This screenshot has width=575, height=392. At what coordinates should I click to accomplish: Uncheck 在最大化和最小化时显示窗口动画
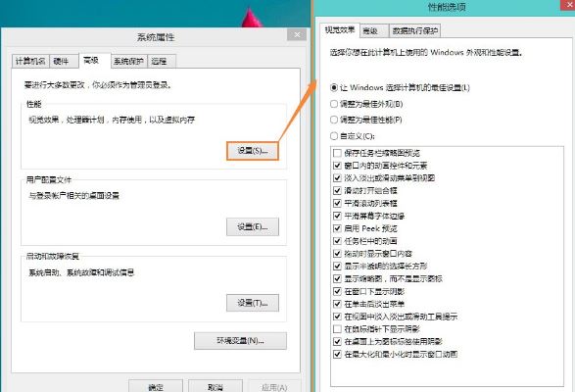tap(337, 354)
